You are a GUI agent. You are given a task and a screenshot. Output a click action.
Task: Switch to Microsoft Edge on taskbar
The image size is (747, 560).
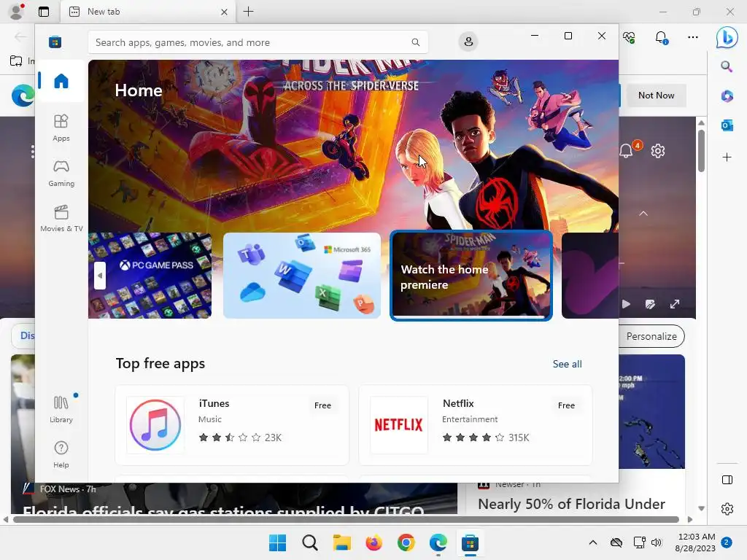(438, 542)
